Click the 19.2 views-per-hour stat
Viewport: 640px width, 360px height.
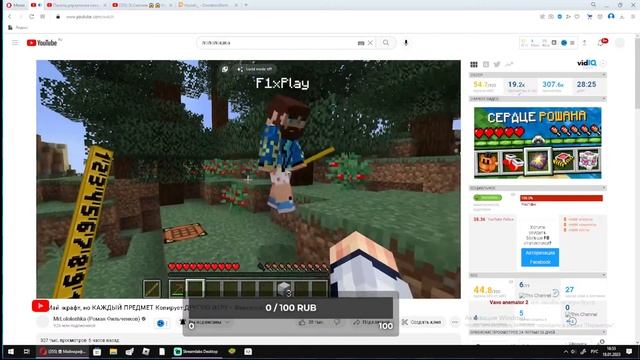(x=516, y=84)
